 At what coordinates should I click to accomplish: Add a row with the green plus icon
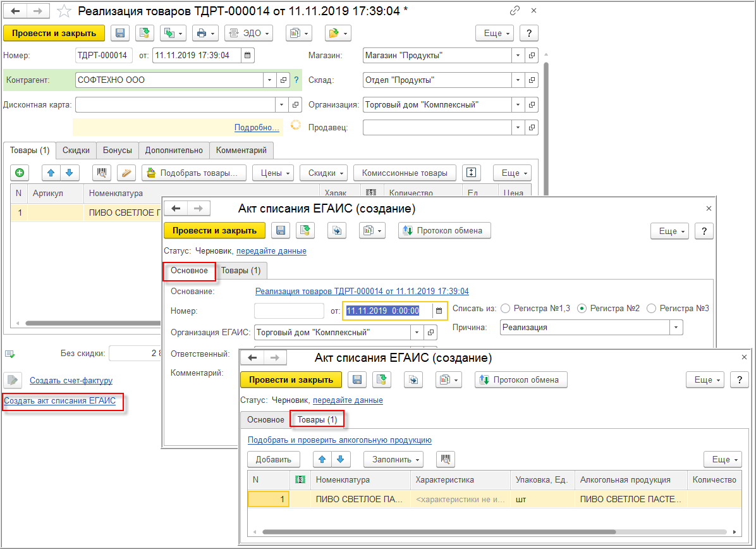20,173
